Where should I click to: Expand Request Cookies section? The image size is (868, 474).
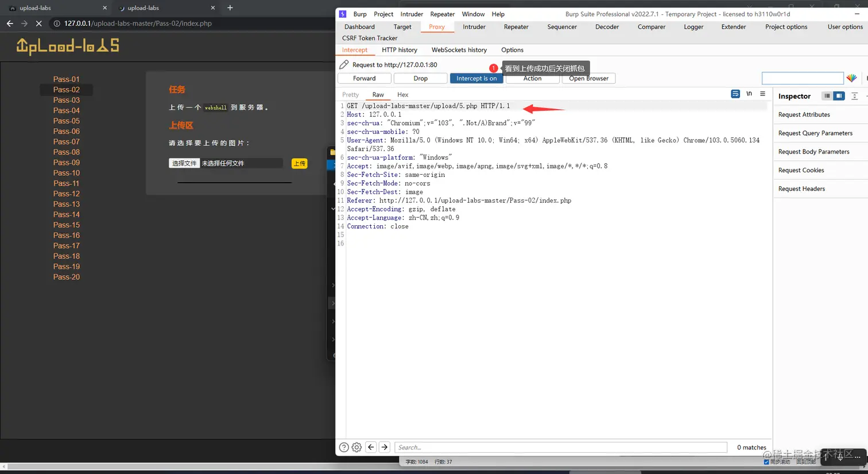(820, 170)
